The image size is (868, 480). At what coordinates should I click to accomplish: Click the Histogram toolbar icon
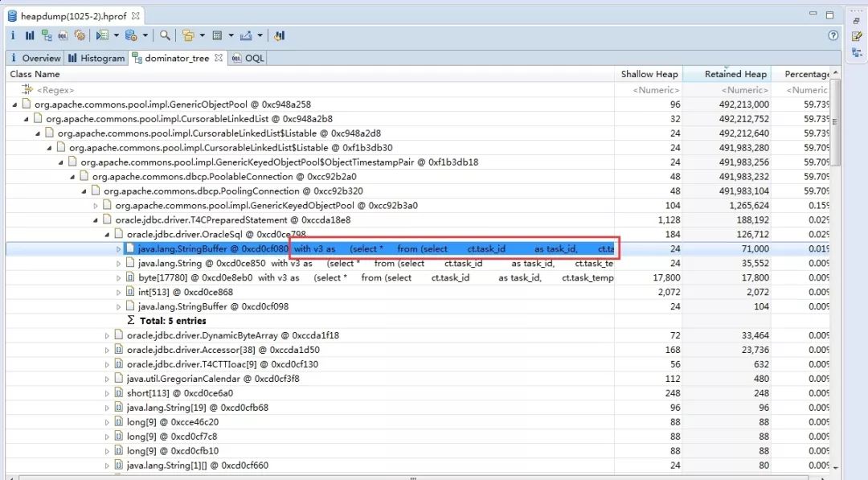click(x=30, y=35)
